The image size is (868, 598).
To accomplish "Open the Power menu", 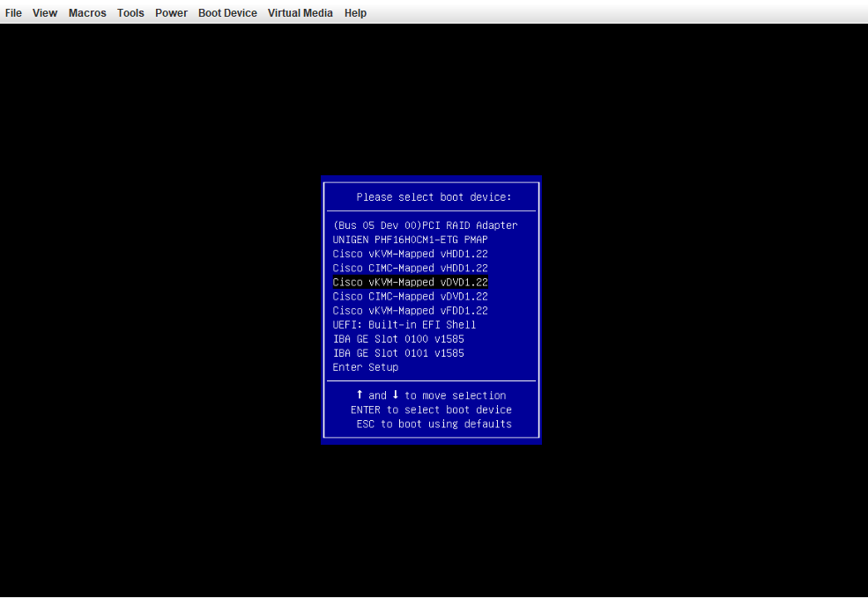I will (x=171, y=12).
